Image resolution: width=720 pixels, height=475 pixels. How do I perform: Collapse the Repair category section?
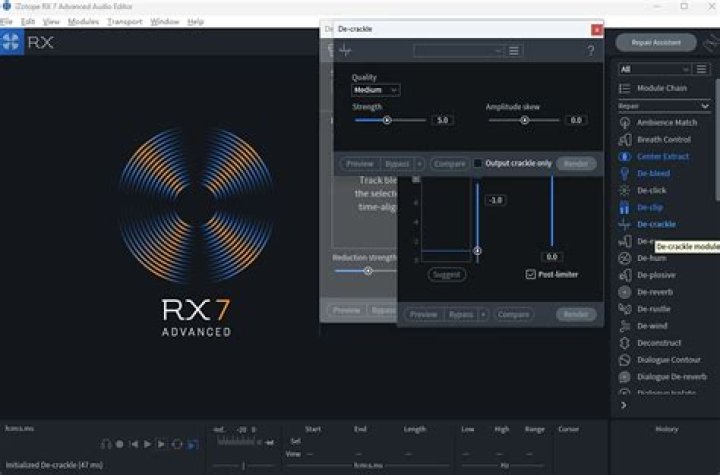(x=704, y=105)
